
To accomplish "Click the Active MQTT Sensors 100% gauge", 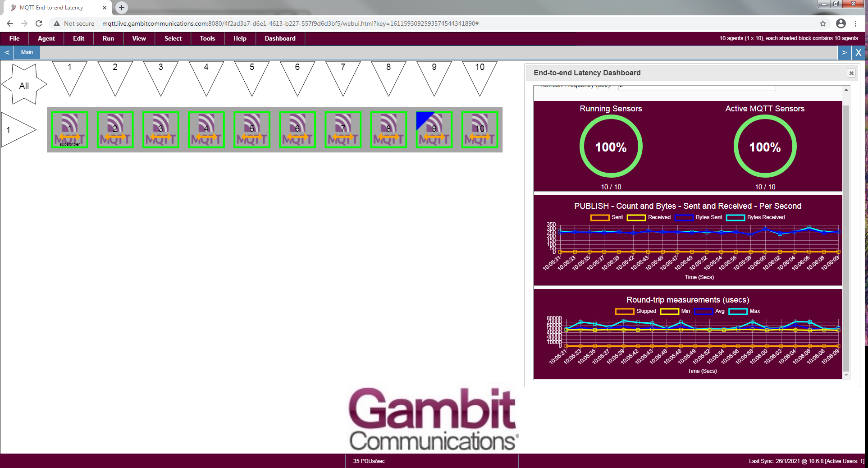I will pyautogui.click(x=765, y=147).
